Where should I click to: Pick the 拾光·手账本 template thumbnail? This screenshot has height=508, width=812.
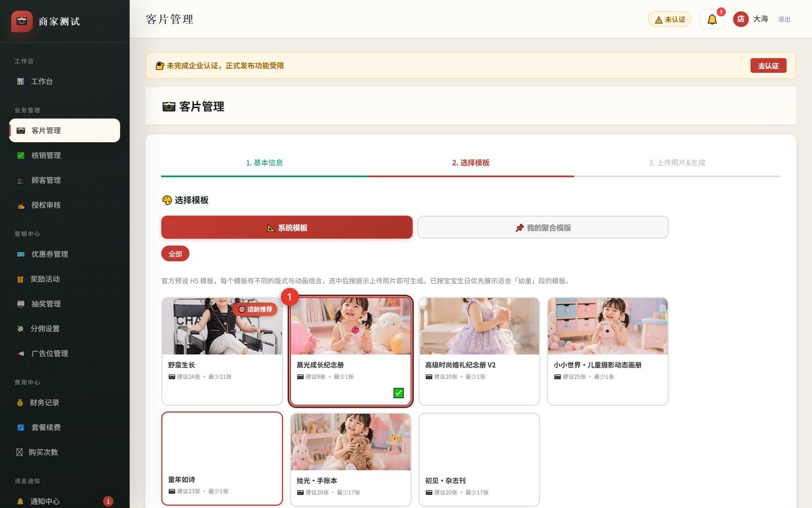click(351, 442)
